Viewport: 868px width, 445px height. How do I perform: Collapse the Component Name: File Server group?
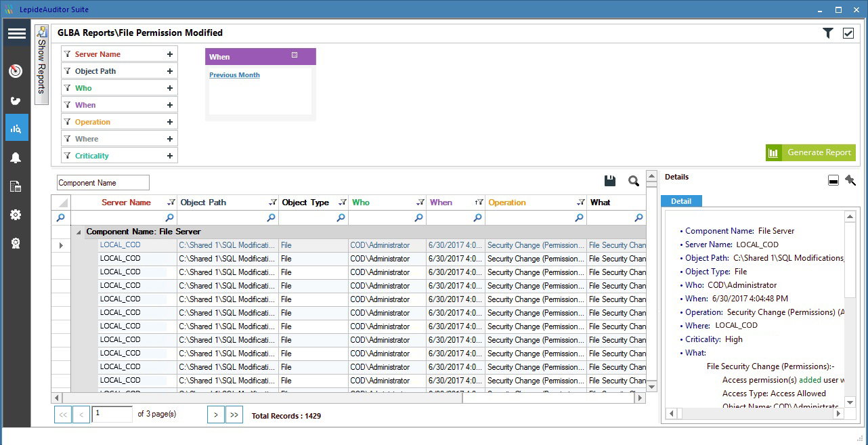coord(79,232)
